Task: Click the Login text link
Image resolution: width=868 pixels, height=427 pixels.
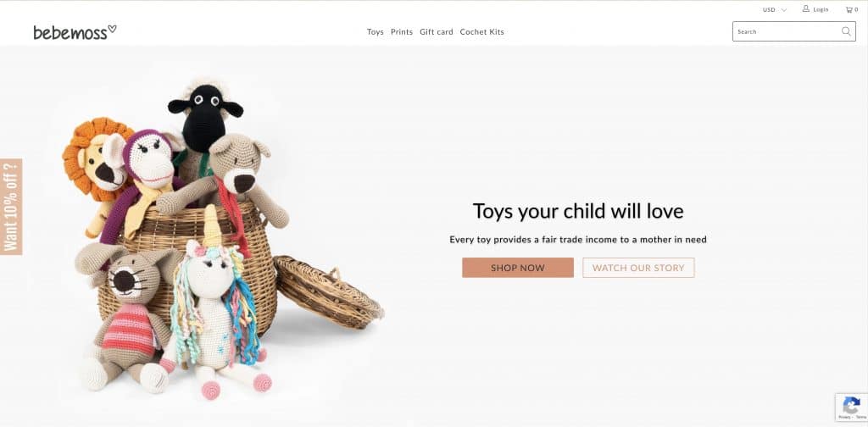Action: (821, 9)
